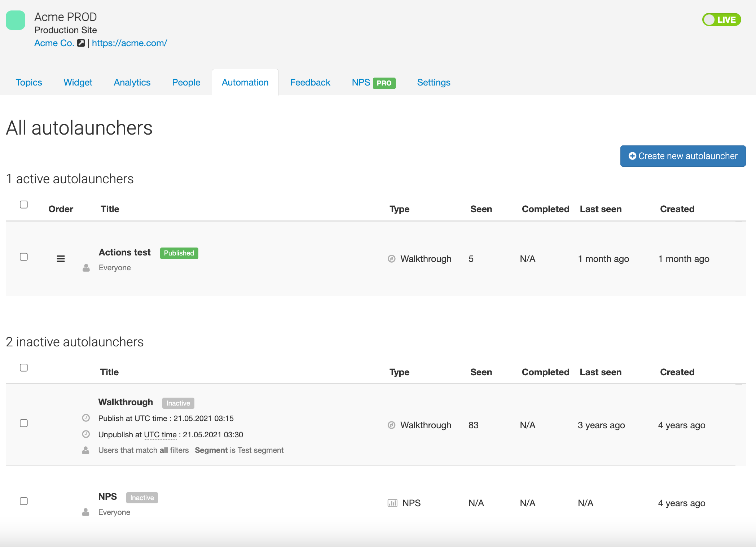
Task: Click Create new autolauncher button
Action: pos(683,156)
